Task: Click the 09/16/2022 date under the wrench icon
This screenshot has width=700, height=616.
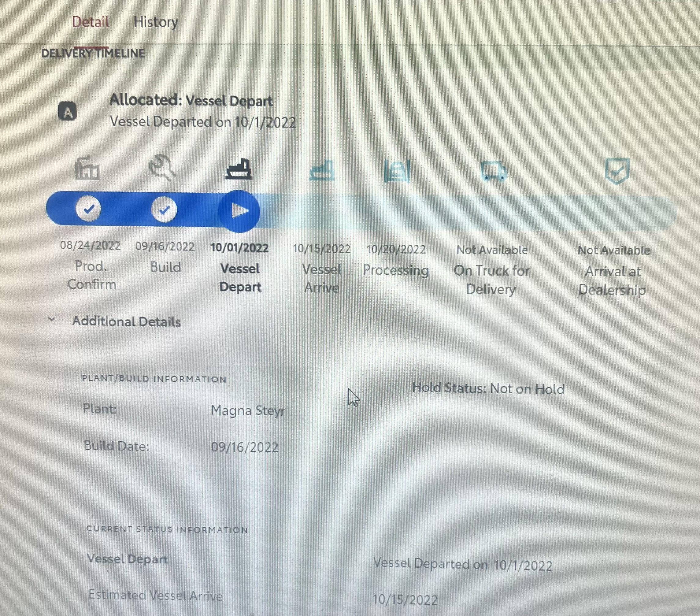Action: click(165, 247)
